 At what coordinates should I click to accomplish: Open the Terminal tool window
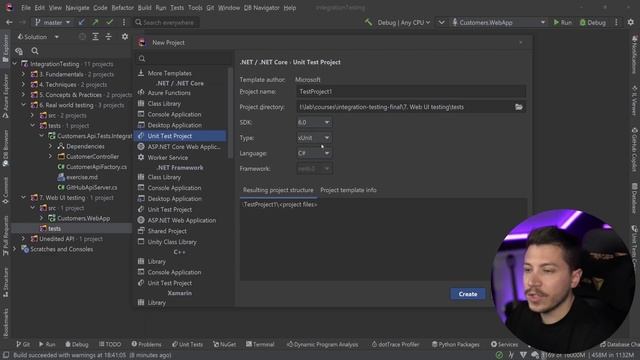coord(260,344)
